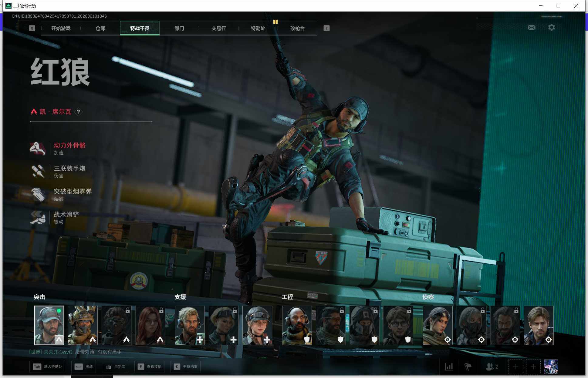Viewport: 588px width, 378px height.
Task: Select the last locked engineer with glasses
Action: 398,325
